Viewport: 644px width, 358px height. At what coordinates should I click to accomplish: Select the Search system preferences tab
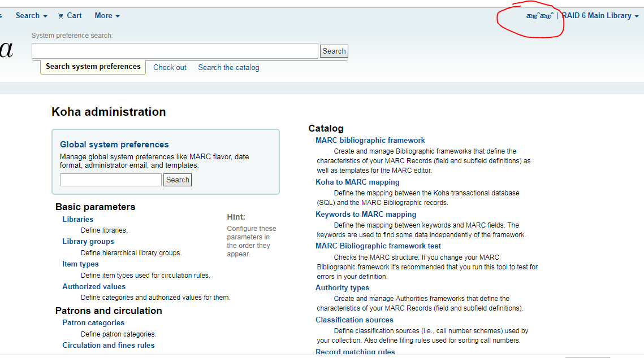pos(93,67)
